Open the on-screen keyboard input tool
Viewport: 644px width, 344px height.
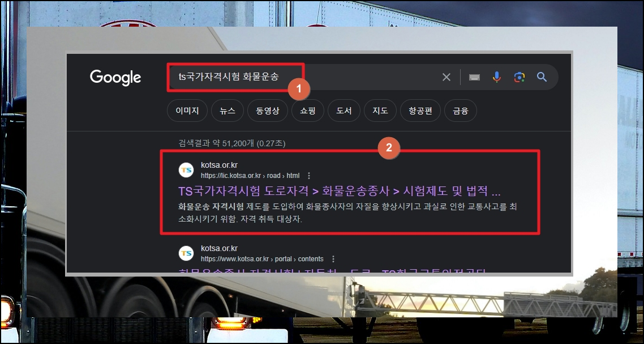474,77
